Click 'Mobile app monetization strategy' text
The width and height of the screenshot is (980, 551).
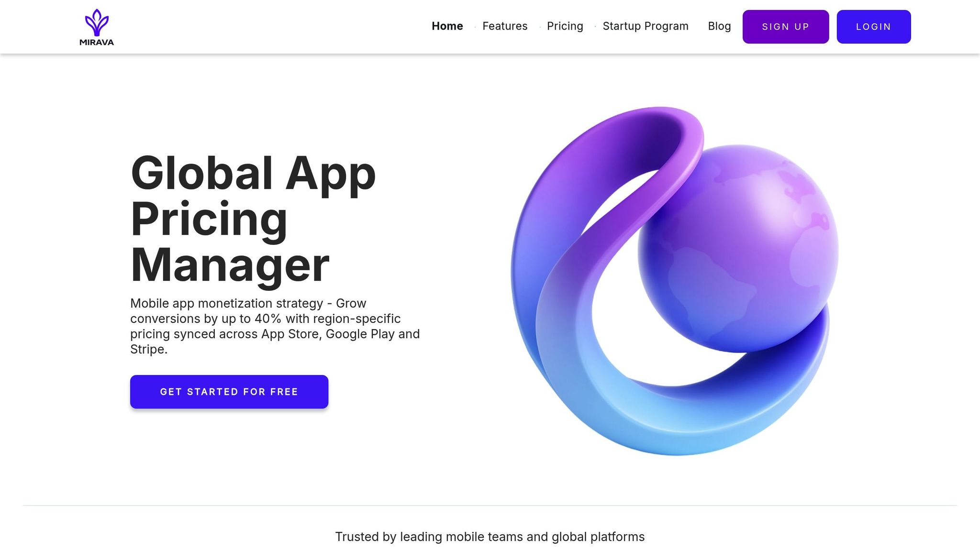tap(226, 303)
